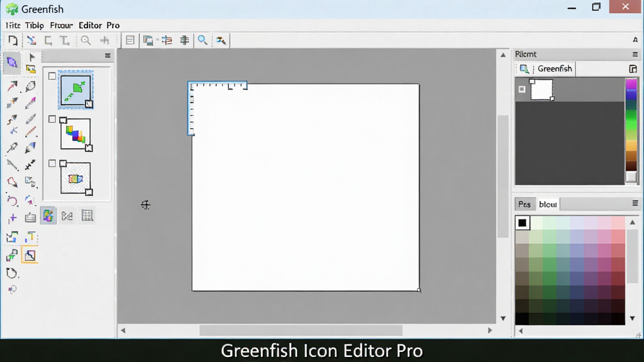Open the swatches panel hamburger menu
The height and width of the screenshot is (362, 644).
coord(635,203)
